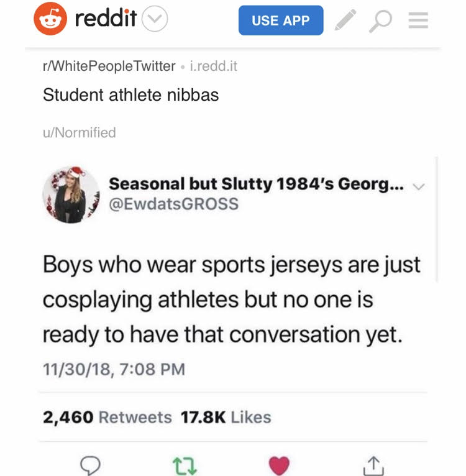Click the tweet reply speech bubble icon

click(x=91, y=464)
